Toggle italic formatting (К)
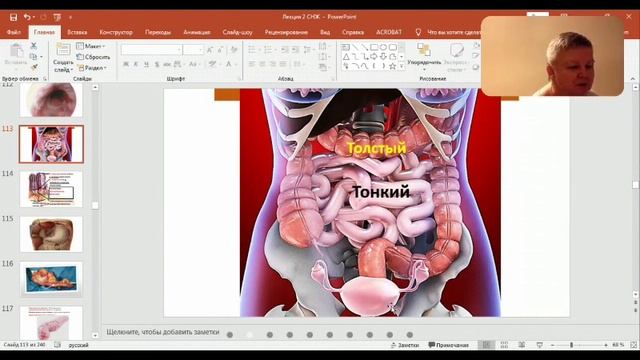The height and width of the screenshot is (360, 640). click(136, 64)
